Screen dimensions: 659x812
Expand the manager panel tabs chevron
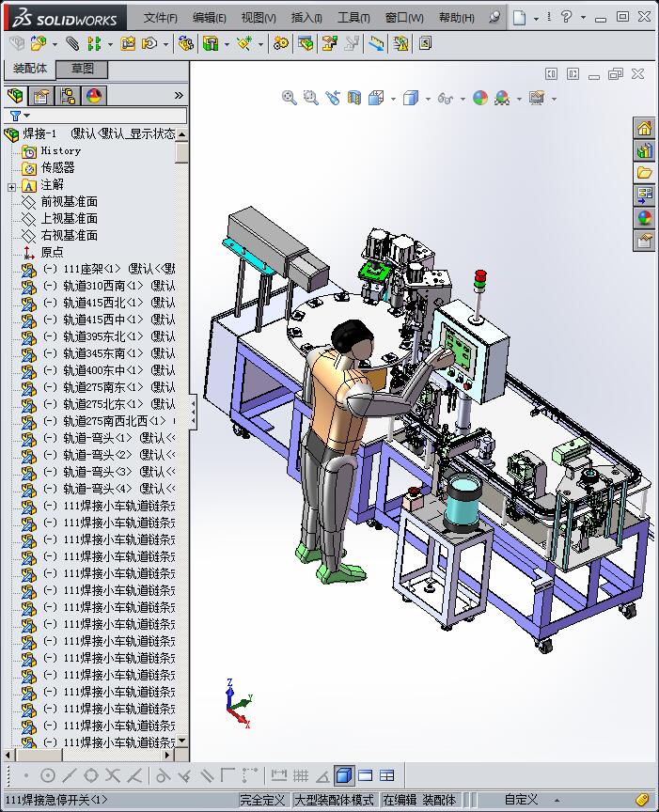[179, 95]
